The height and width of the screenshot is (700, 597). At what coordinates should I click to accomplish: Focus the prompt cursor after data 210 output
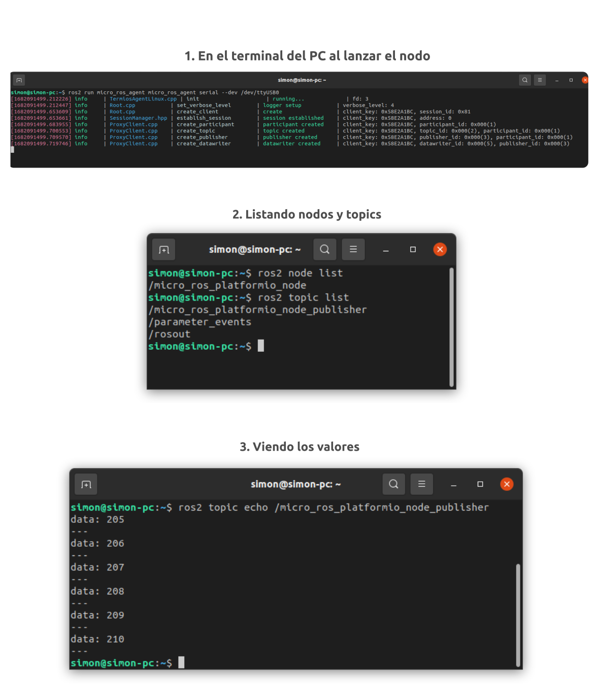pyautogui.click(x=181, y=662)
